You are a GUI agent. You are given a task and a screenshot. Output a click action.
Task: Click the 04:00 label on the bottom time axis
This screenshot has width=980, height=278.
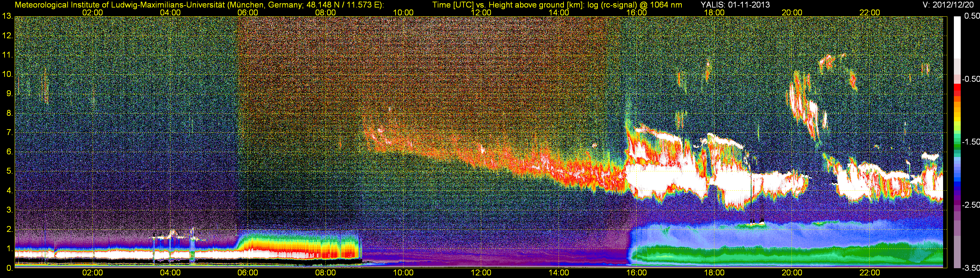pyautogui.click(x=170, y=273)
